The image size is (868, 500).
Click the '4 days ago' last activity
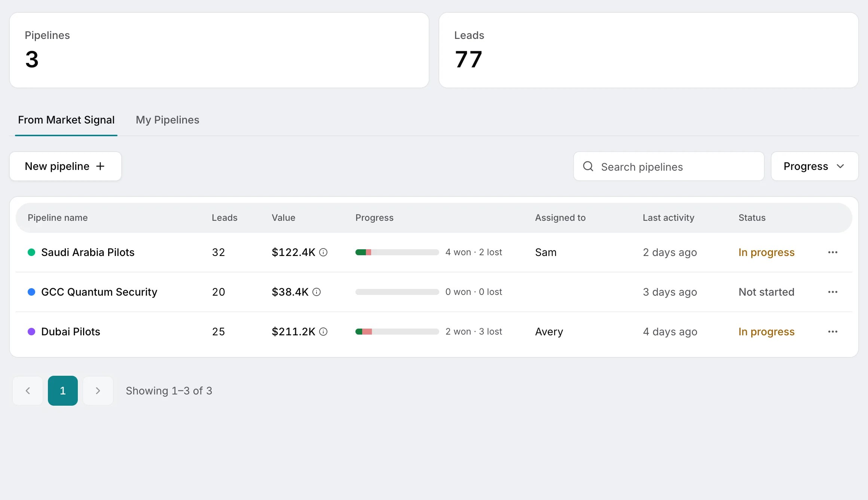tap(670, 332)
